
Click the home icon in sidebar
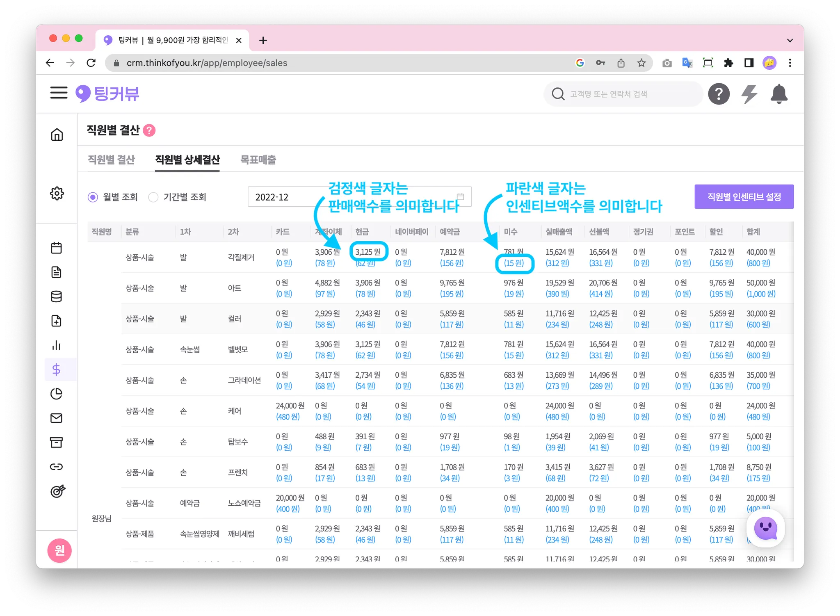57,135
